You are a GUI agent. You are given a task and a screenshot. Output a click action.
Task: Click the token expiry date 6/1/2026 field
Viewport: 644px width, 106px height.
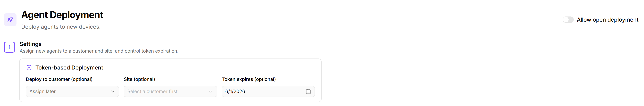(x=268, y=91)
